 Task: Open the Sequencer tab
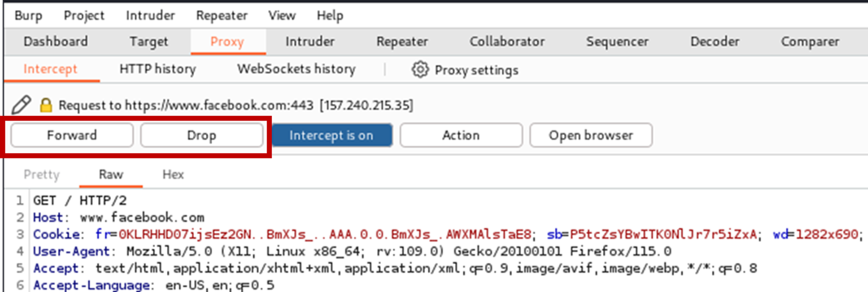[x=618, y=42]
